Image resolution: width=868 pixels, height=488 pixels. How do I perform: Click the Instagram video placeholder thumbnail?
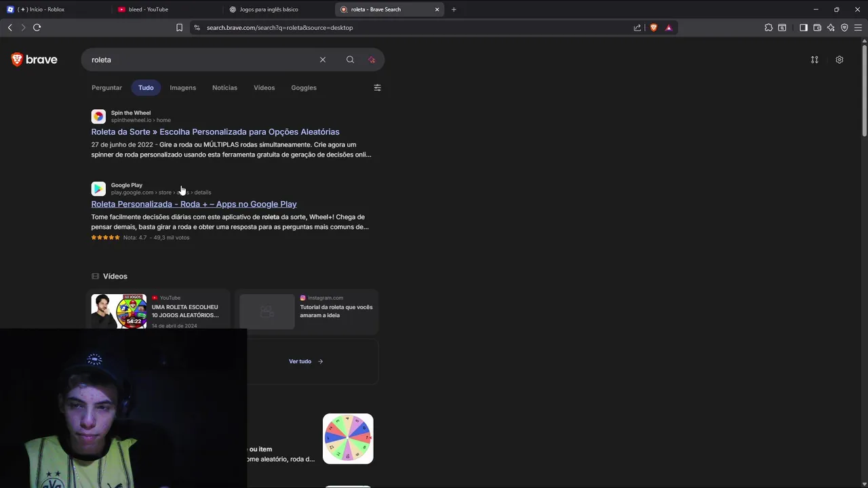pyautogui.click(x=267, y=311)
